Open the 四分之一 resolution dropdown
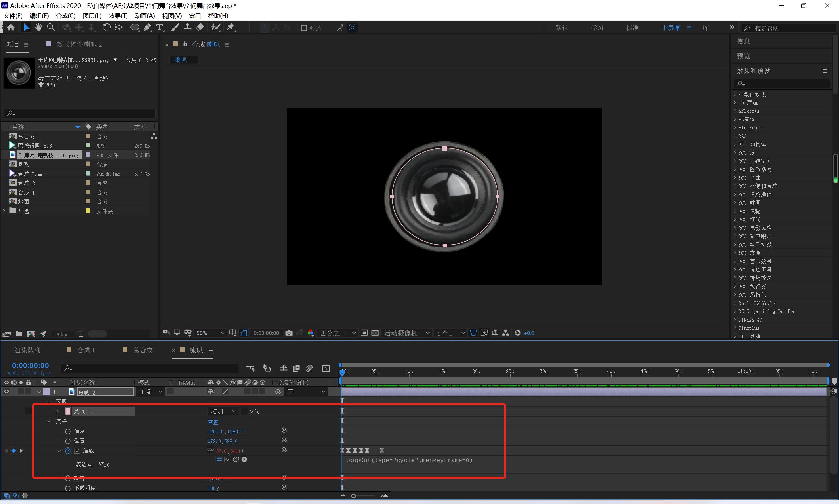839x504 pixels. pyautogui.click(x=338, y=333)
